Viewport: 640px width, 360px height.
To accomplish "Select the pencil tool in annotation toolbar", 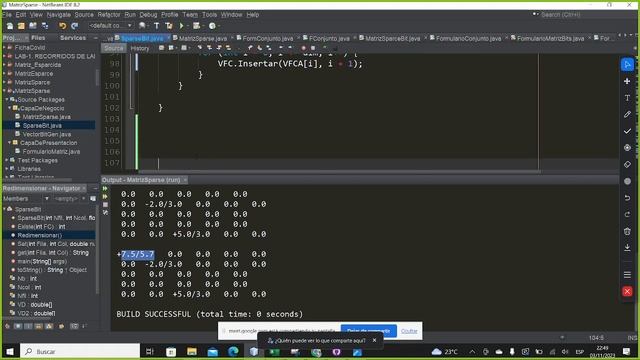I will click(x=627, y=115).
